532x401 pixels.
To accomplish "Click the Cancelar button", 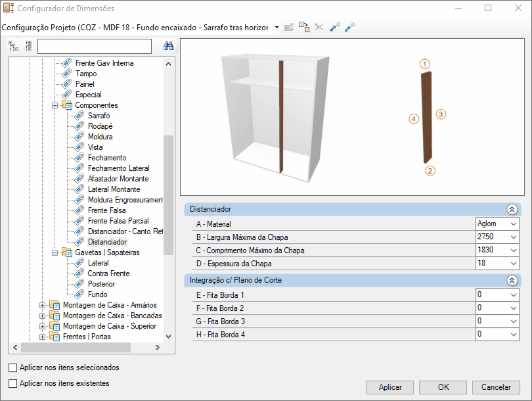I will tap(496, 387).
